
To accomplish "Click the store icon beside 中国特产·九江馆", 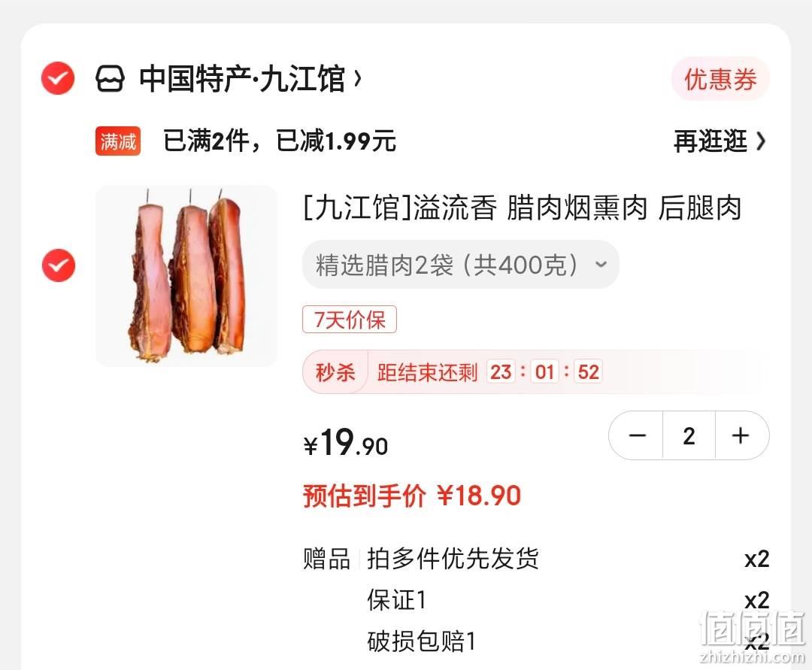I will [110, 79].
